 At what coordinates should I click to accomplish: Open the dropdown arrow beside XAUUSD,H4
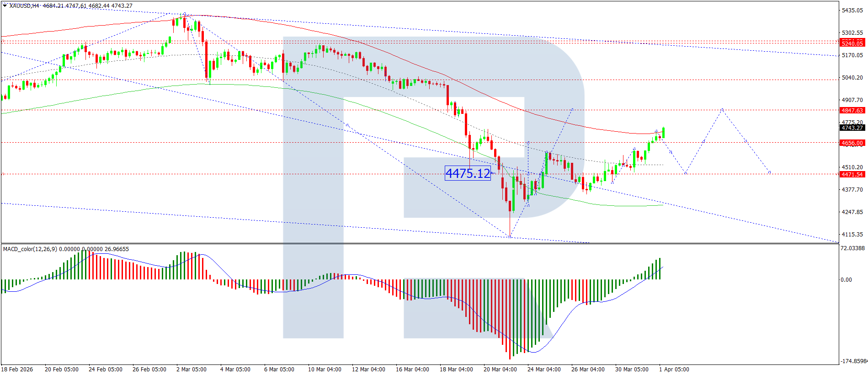(x=5, y=5)
